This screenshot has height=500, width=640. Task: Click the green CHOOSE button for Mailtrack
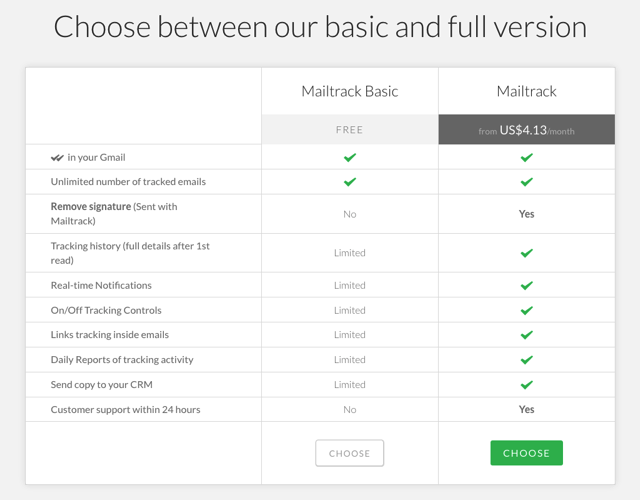(x=527, y=453)
